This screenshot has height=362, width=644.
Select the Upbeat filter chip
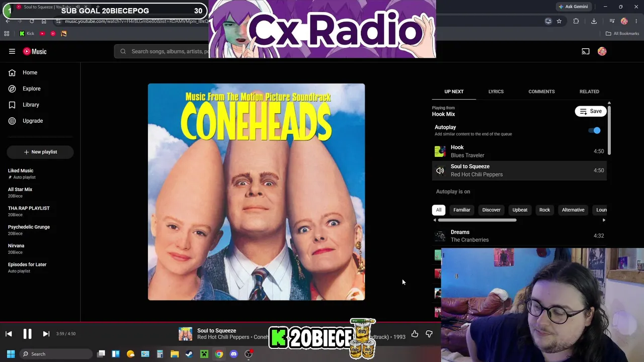pos(520,210)
